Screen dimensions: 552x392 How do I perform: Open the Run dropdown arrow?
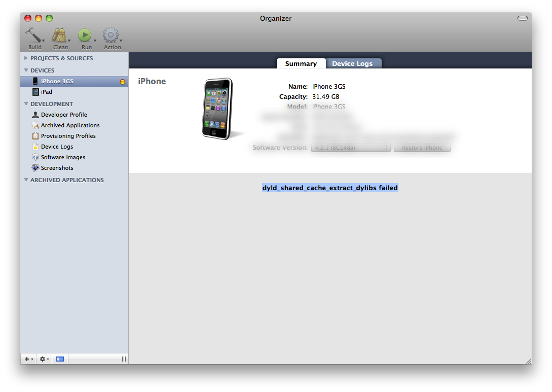coord(95,41)
